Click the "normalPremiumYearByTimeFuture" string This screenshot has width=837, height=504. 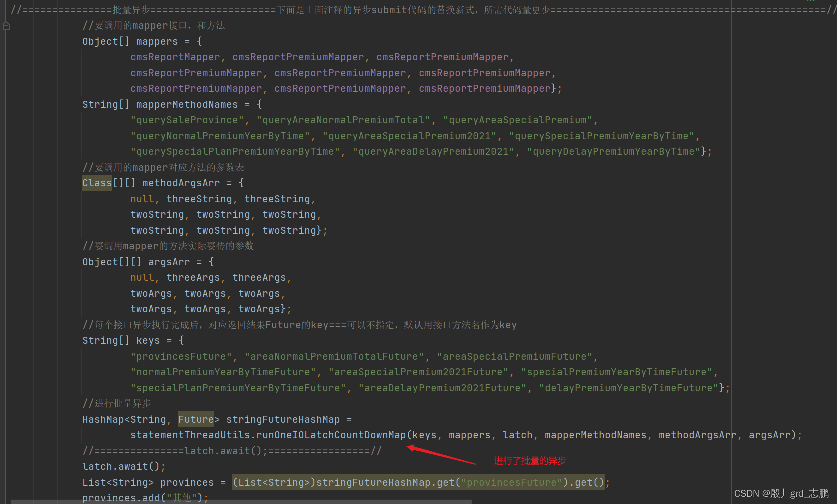point(223,372)
